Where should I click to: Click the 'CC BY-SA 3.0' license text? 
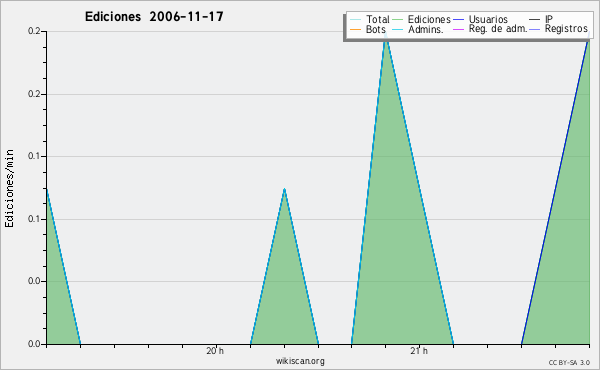pos(569,363)
